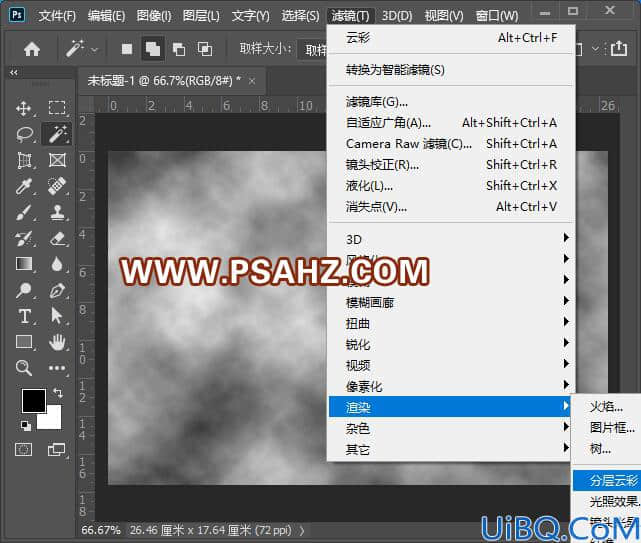Image resolution: width=641 pixels, height=543 pixels.
Task: Open the 文件(F) menu
Action: (57, 16)
